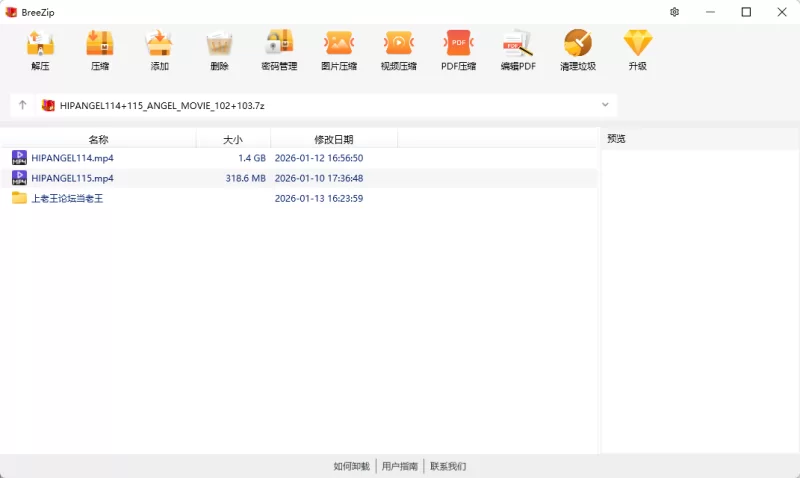
Task: Open settings gear in title bar
Action: tap(674, 12)
